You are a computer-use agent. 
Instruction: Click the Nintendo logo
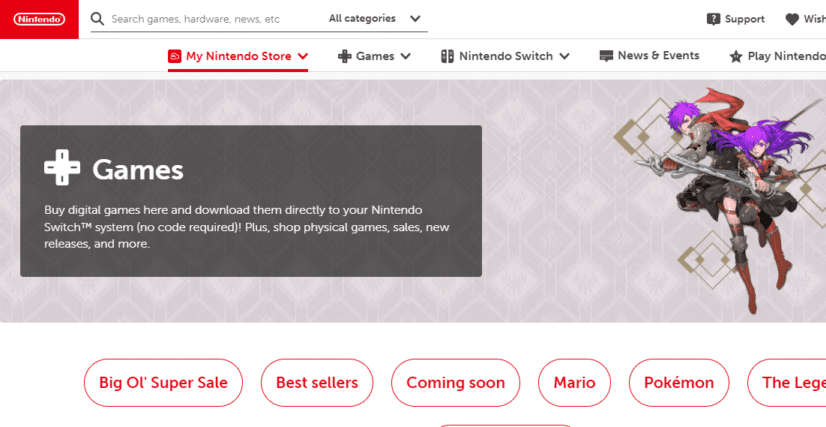(x=39, y=19)
